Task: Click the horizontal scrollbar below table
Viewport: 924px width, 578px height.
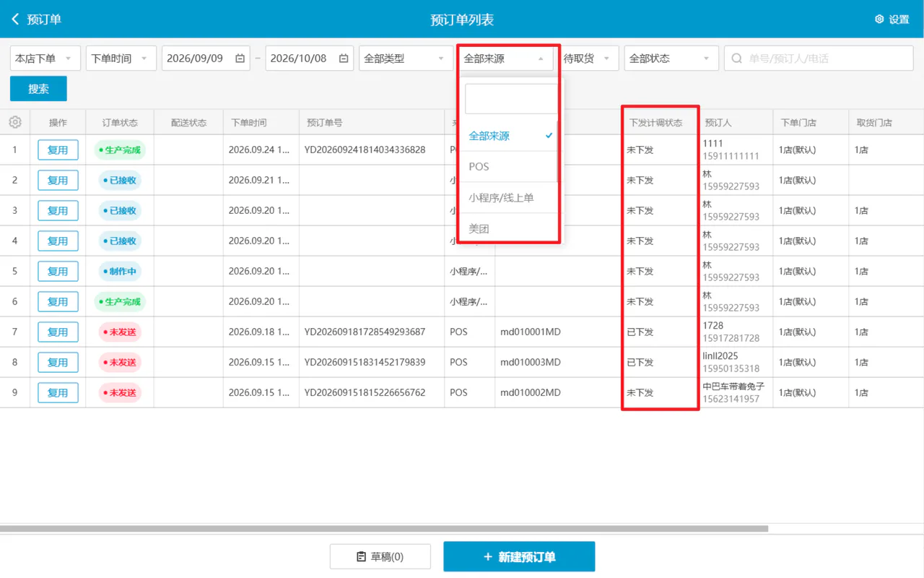Action: [x=384, y=529]
